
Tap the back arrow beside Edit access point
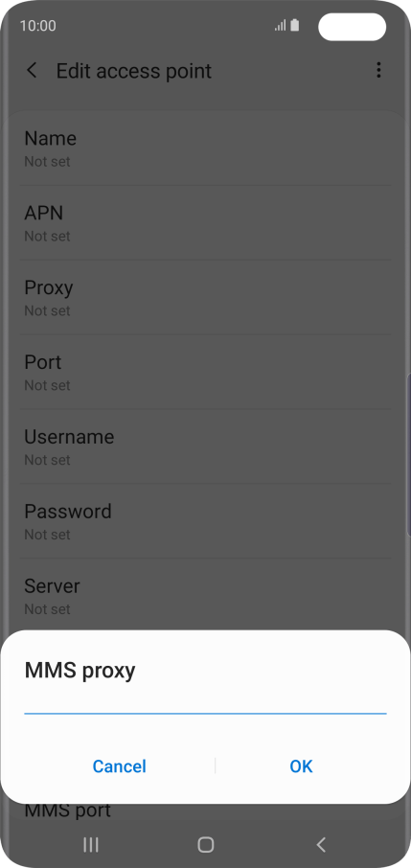[x=33, y=70]
